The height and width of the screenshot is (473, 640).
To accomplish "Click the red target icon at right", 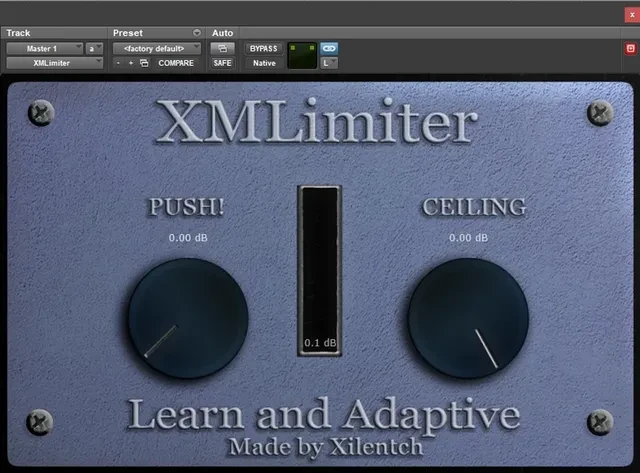I will 630,48.
